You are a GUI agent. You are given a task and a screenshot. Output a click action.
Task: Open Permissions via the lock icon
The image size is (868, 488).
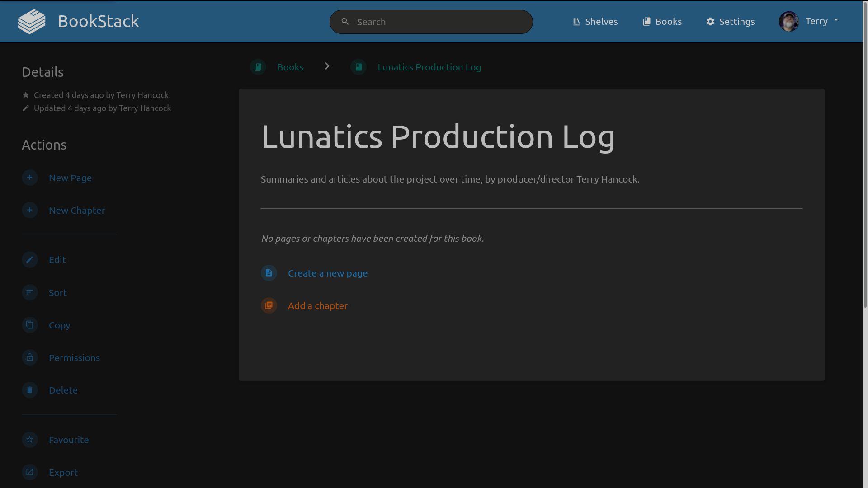tap(30, 357)
